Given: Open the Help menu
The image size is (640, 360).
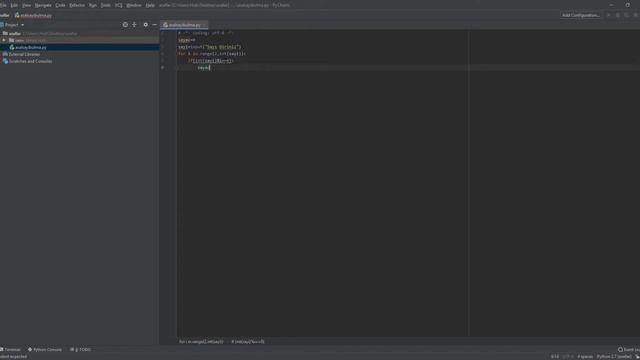Looking at the screenshot, I should pyautogui.click(x=150, y=5).
